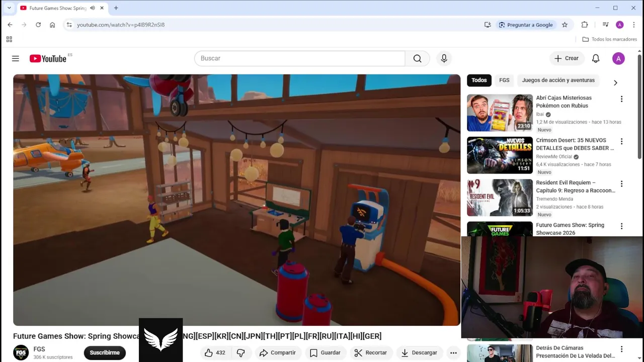Open the Crimson Desert video thumbnail
The height and width of the screenshot is (362, 644).
(500, 155)
